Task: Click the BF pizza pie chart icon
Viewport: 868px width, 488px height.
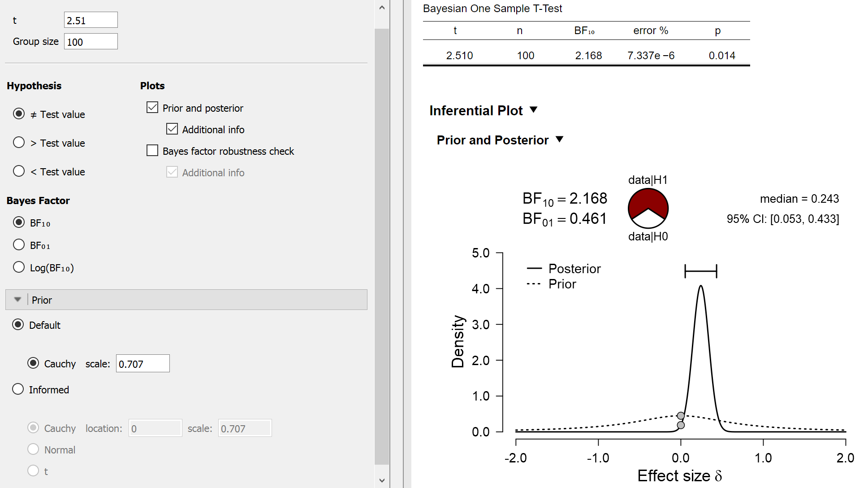Action: point(648,208)
